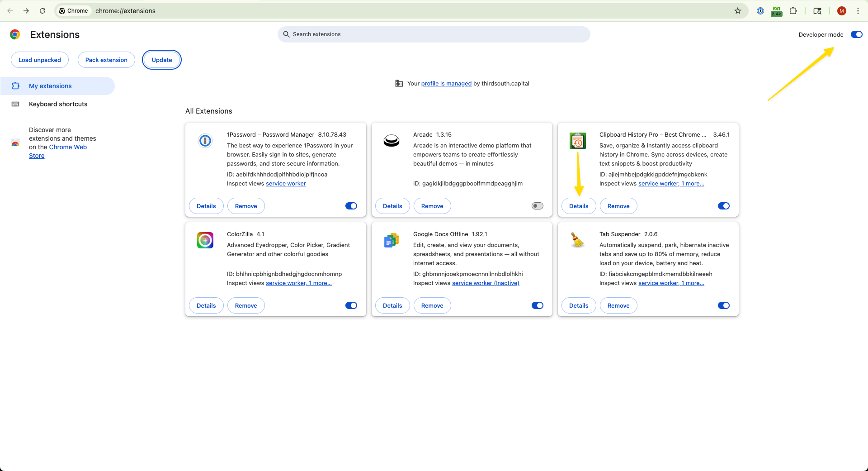Click the Chrome logo beside Extensions title
The height and width of the screenshot is (471, 868).
pyautogui.click(x=15, y=34)
